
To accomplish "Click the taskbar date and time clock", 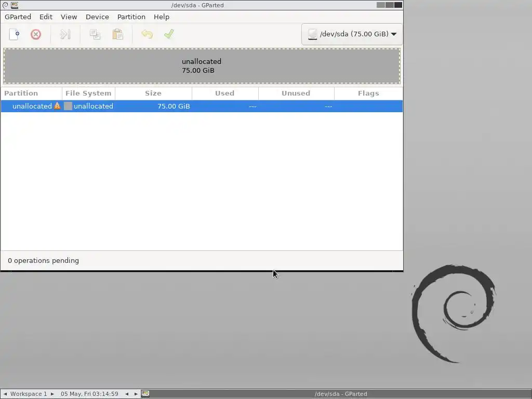I will tap(89, 394).
